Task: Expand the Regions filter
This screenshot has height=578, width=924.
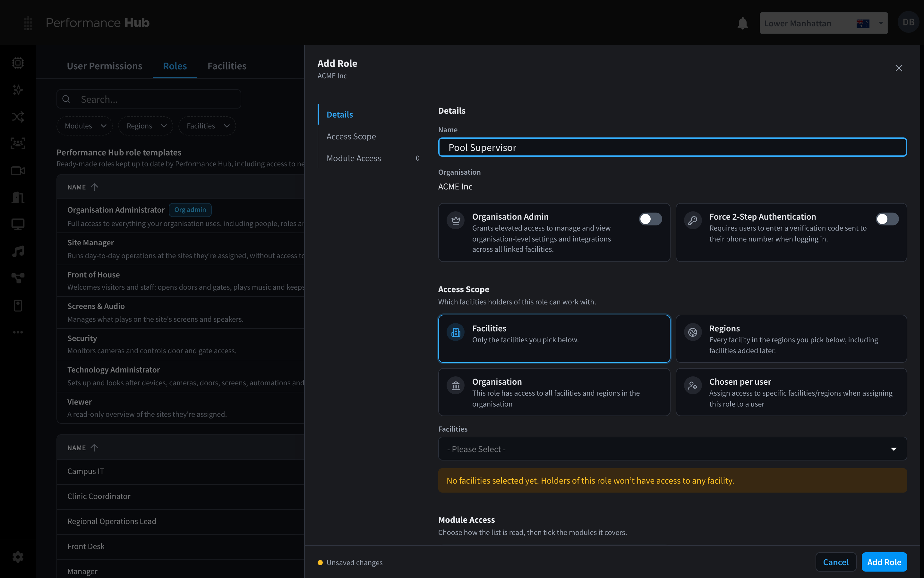Action: tap(145, 126)
